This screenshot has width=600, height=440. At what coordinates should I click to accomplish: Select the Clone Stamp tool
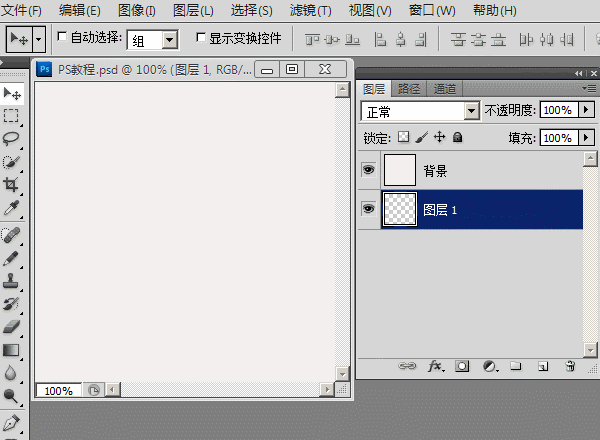[x=11, y=281]
